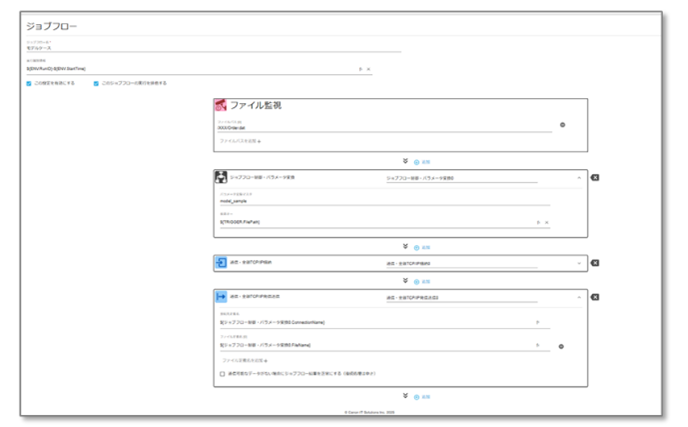This screenshot has height=427, width=688.
Task: Click the round icon beside the FileName field
Action: (x=562, y=347)
